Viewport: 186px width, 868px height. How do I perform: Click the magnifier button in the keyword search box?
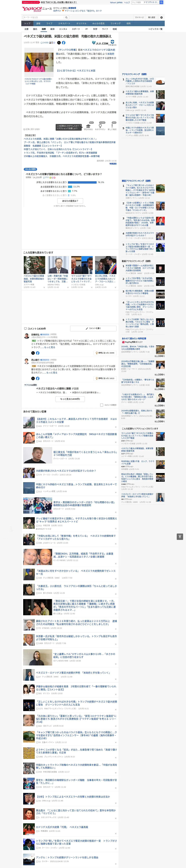point(66,18)
